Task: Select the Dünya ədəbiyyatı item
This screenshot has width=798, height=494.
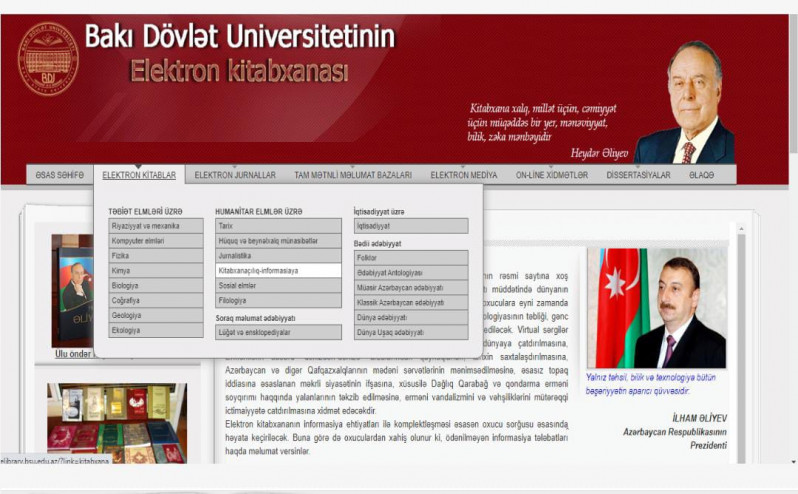Action: pos(411,317)
